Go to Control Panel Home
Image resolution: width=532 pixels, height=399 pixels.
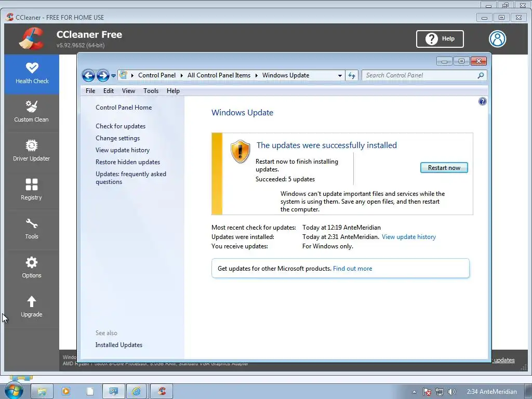pyautogui.click(x=124, y=108)
